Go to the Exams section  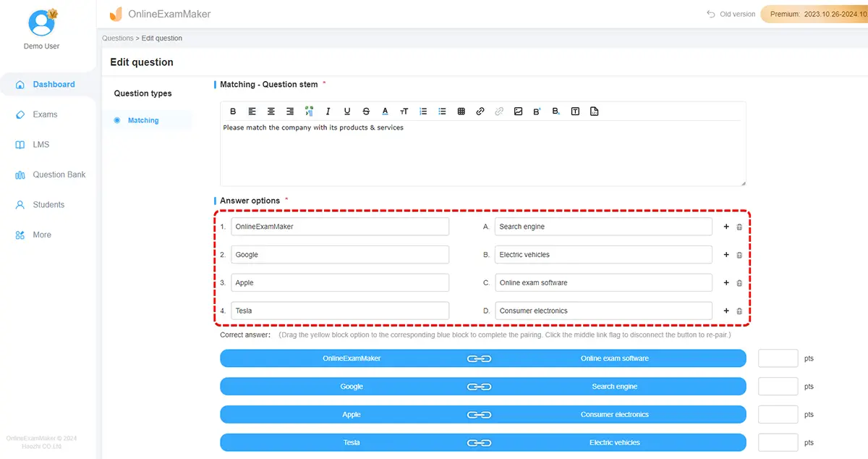tap(45, 114)
